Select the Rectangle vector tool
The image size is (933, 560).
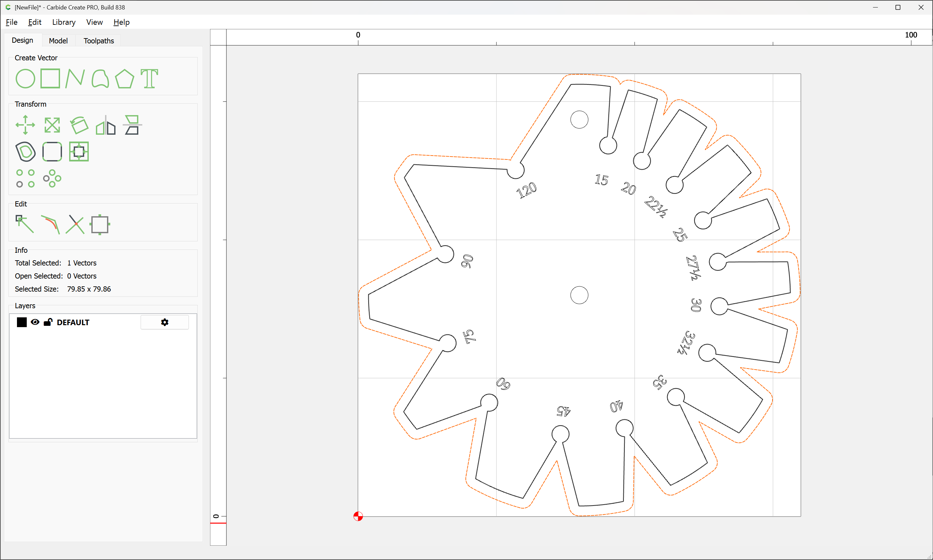pyautogui.click(x=50, y=79)
